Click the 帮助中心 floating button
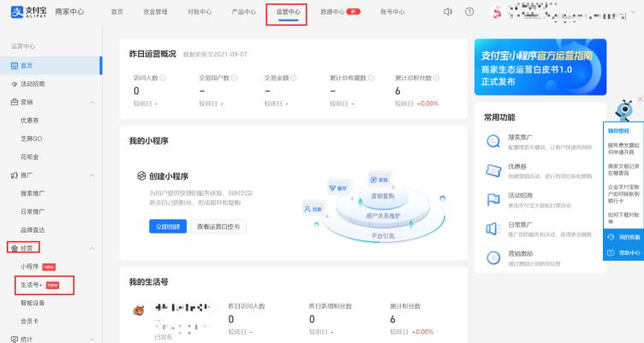Image resolution: width=644 pixels, height=343 pixels. 623,252
